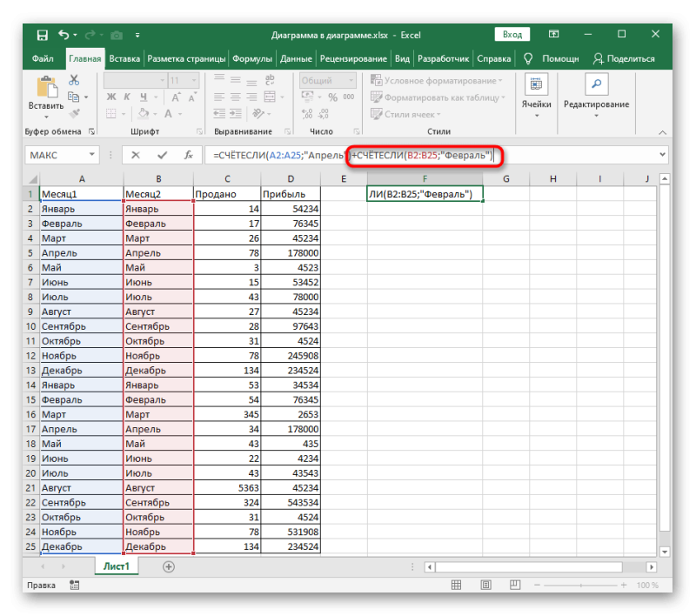Switch to the Рецензирование tab
Viewport: 696px width, 616px height.
[353, 58]
